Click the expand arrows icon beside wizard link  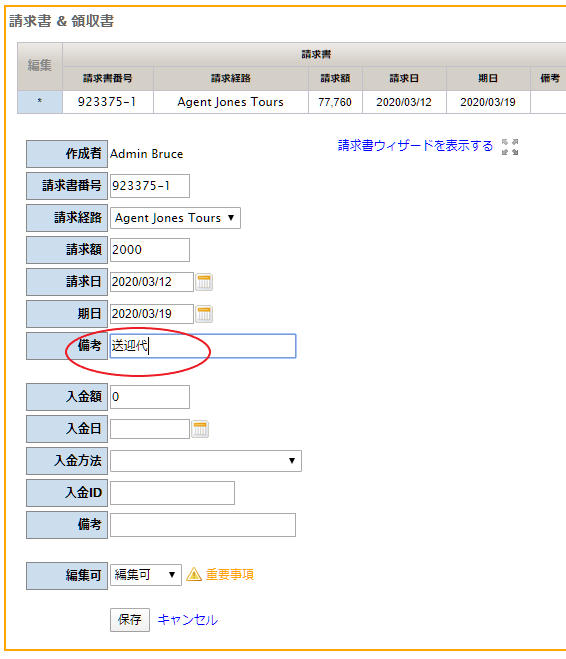pos(510,147)
